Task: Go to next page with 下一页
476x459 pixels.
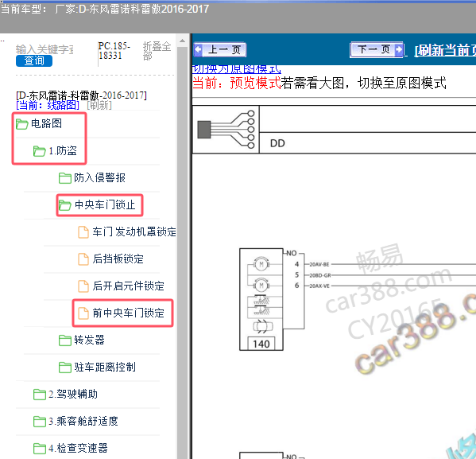Action: (377, 49)
